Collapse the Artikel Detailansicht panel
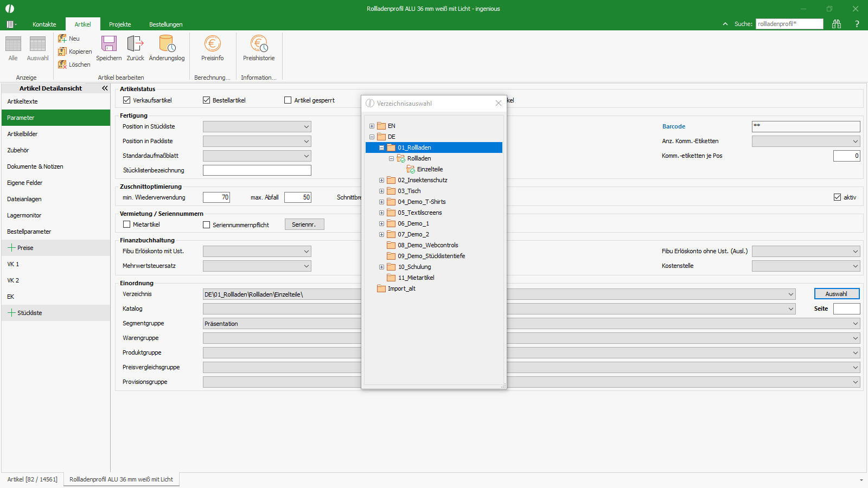868x488 pixels. click(105, 88)
